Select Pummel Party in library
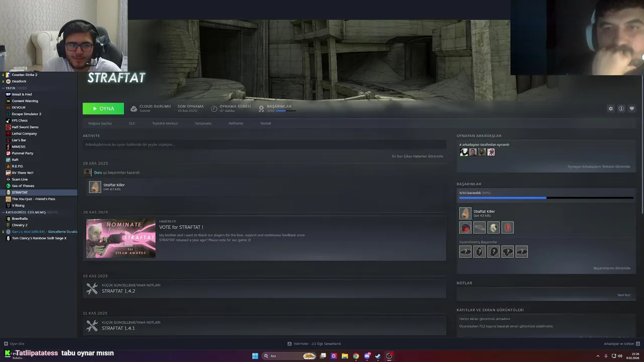644x362 pixels. click(23, 153)
